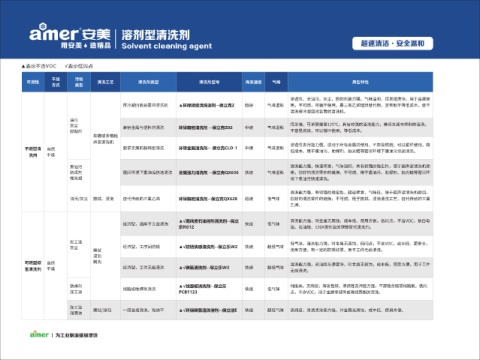
Task: Click the product model ending in W3
Action: [204, 267]
